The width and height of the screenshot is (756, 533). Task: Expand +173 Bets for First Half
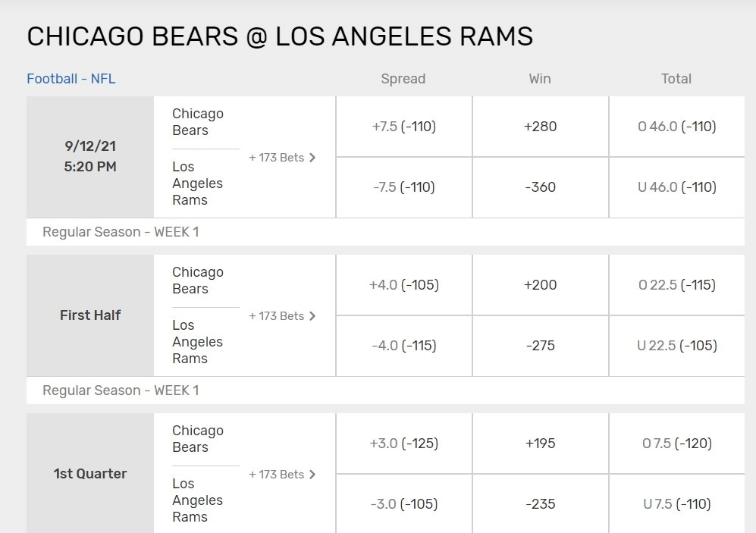[282, 316]
